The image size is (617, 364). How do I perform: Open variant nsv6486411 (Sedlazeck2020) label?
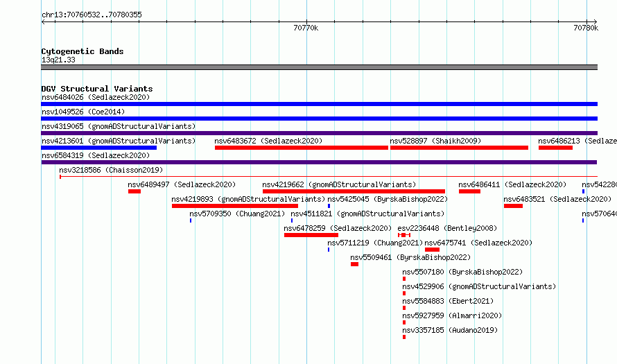512,184
